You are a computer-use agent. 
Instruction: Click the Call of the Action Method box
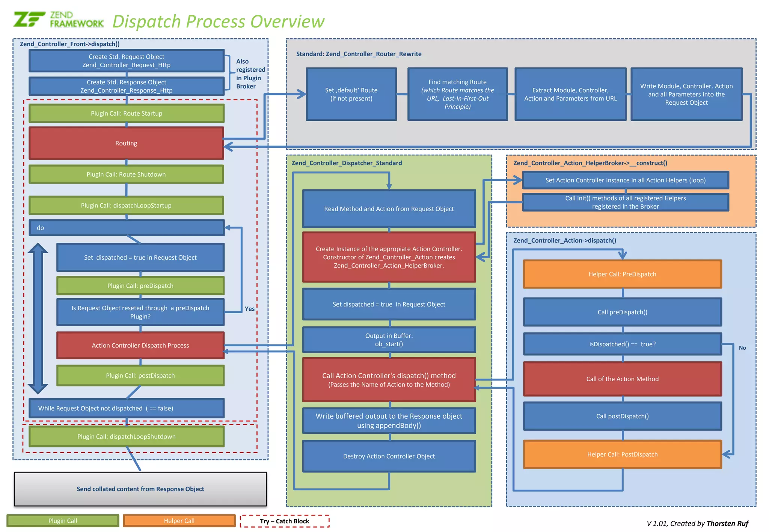(x=622, y=379)
